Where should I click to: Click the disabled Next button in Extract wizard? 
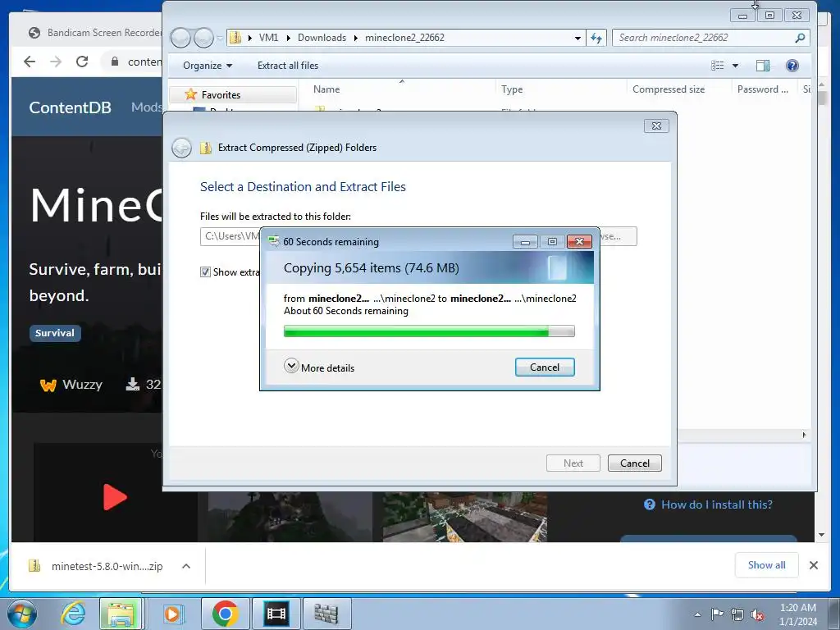[573, 463]
